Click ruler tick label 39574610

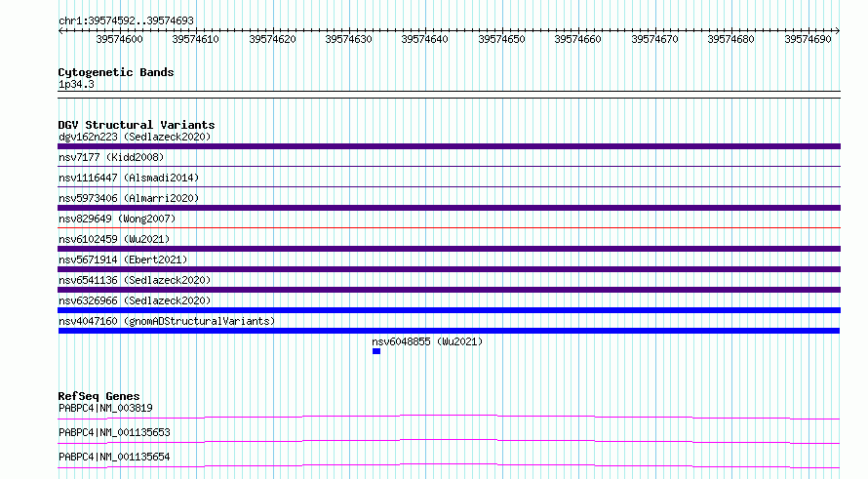coord(195,39)
